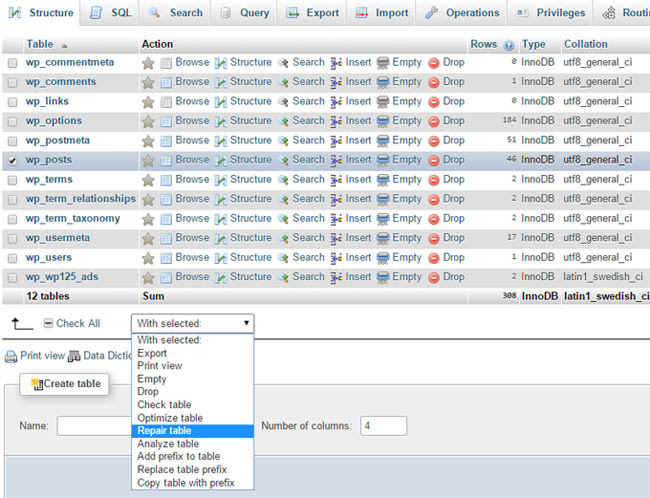Click the red Drop icon for wp_usermeta
650x498 pixels.
pyautogui.click(x=434, y=238)
